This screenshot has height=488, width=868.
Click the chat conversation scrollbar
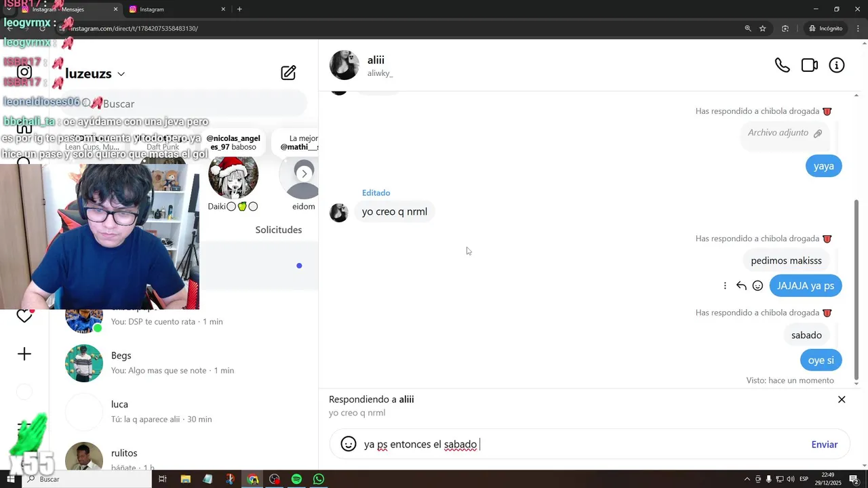[x=856, y=291]
